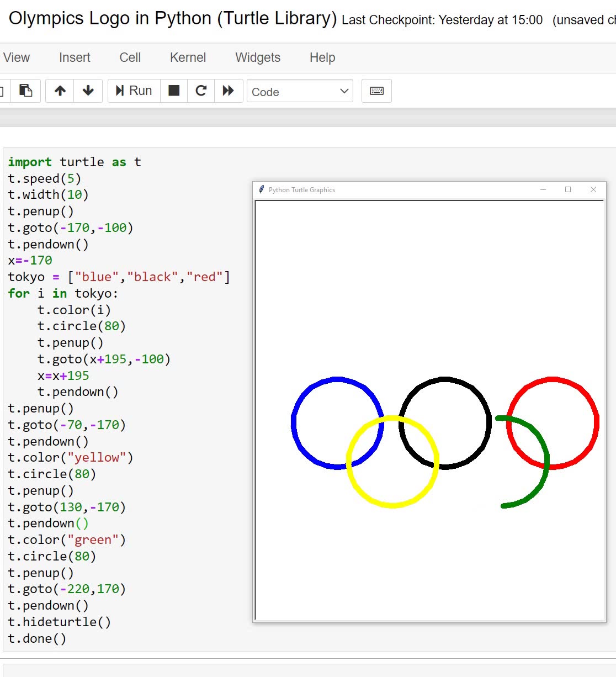Click the turtle window feather icon
This screenshot has height=677, width=616.
[x=262, y=189]
